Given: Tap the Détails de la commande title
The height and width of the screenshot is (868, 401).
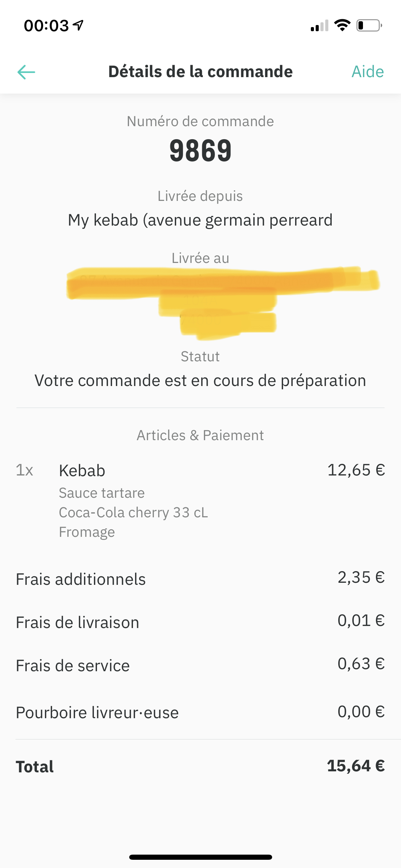Looking at the screenshot, I should coord(200,72).
